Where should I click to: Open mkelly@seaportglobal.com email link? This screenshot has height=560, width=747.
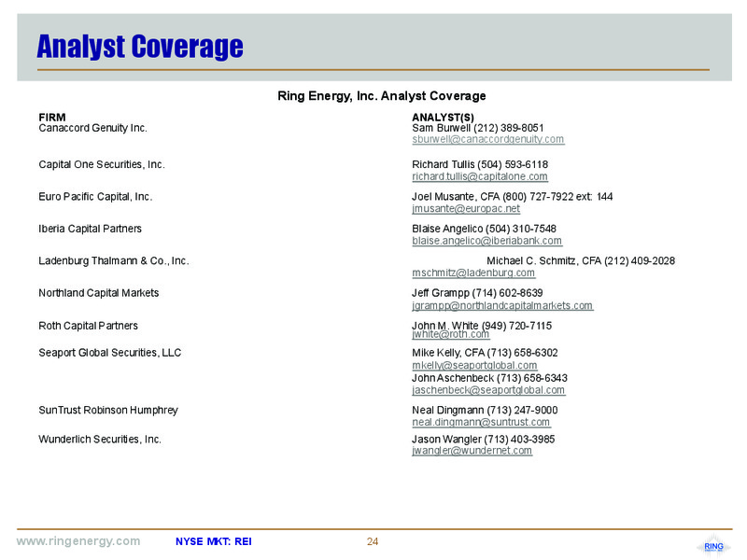point(474,365)
